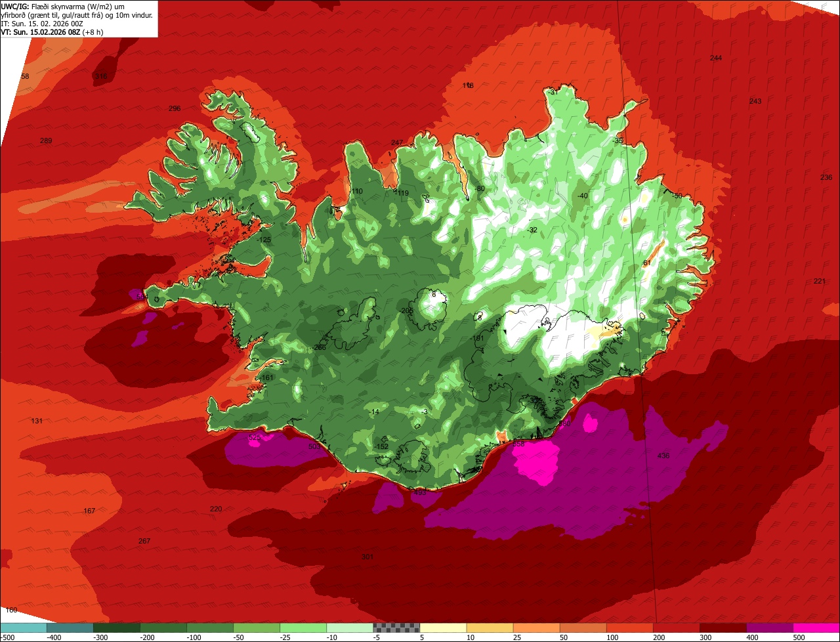Click the legend swatch between -100 and -50
The height and width of the screenshot is (642, 840).
coord(210,628)
